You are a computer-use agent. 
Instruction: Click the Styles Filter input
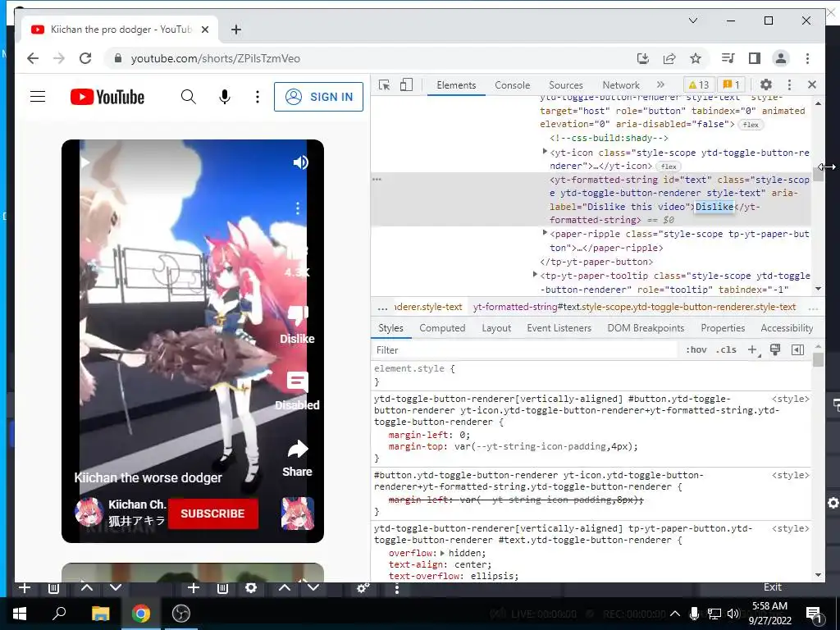point(525,349)
